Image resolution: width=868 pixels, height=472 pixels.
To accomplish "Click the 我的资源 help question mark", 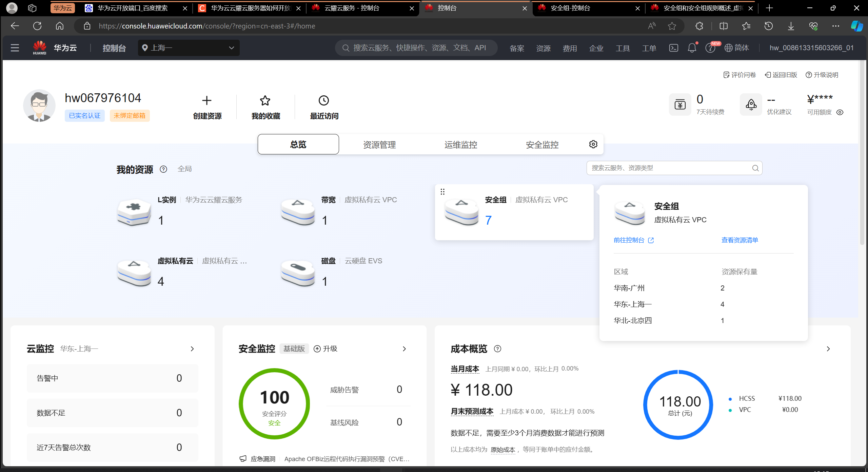I will pyautogui.click(x=163, y=169).
